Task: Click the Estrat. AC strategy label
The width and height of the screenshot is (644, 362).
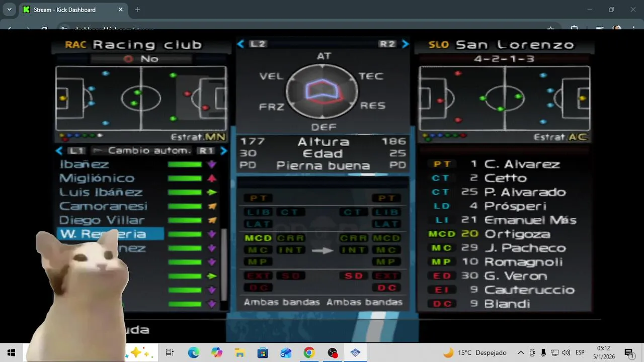Action: [x=560, y=137]
